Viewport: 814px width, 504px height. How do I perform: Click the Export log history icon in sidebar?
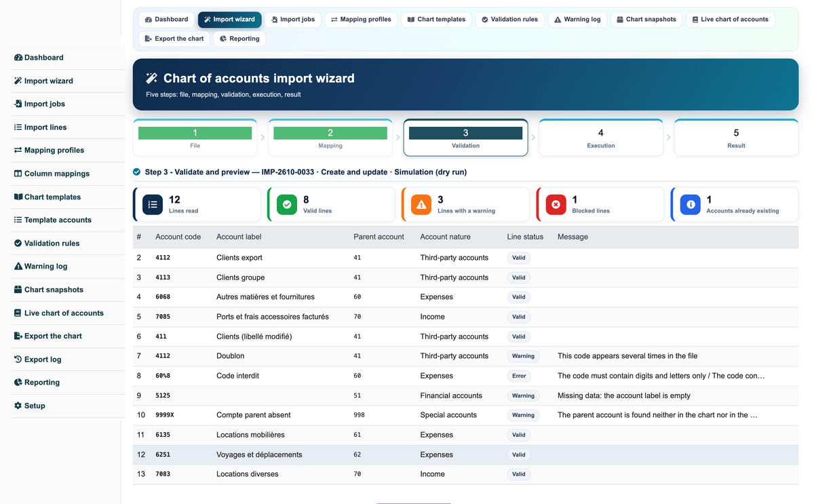tap(18, 359)
